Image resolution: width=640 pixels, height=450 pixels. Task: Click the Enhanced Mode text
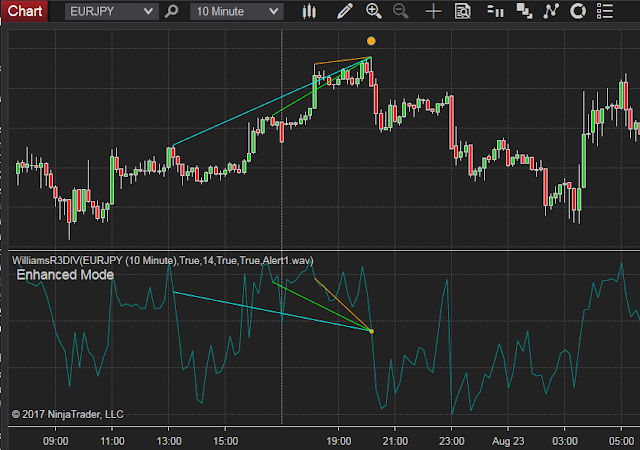[65, 275]
